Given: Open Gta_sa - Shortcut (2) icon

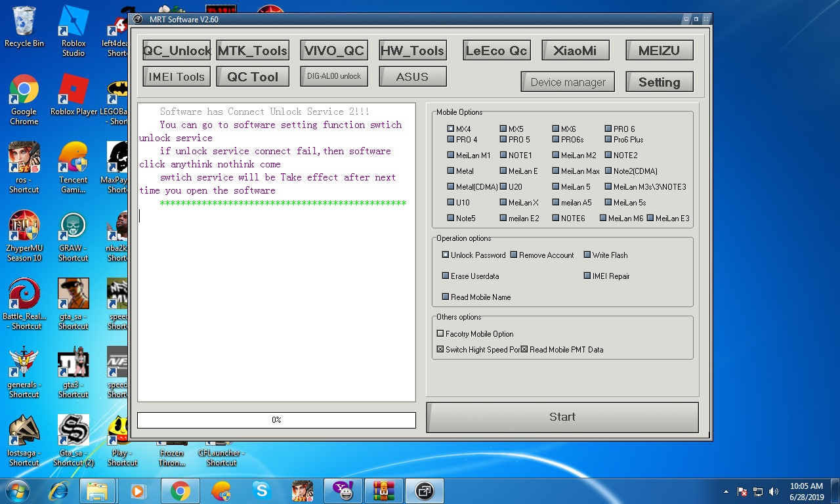Looking at the screenshot, I should (x=73, y=440).
